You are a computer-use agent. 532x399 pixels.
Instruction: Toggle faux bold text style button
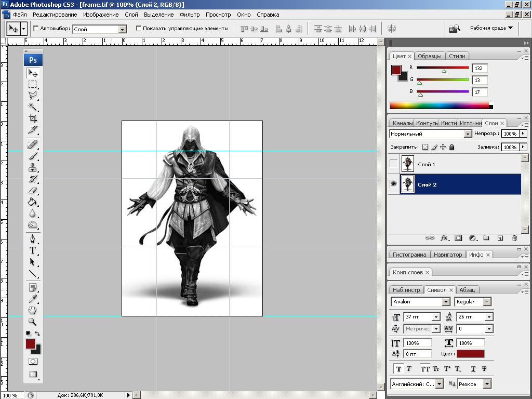tap(398, 369)
